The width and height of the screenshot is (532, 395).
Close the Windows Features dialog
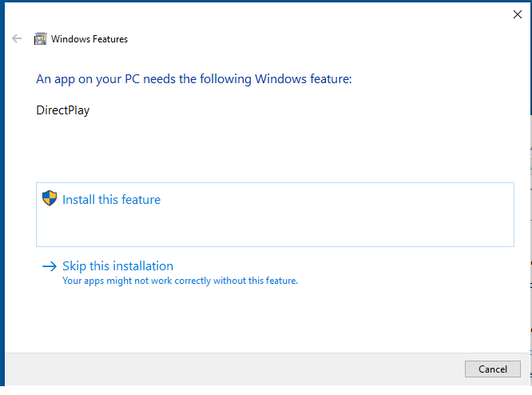518,14
